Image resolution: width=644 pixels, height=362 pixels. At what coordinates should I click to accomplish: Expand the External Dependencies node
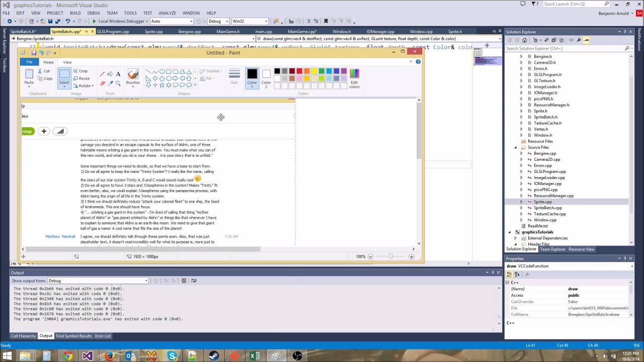click(515, 238)
